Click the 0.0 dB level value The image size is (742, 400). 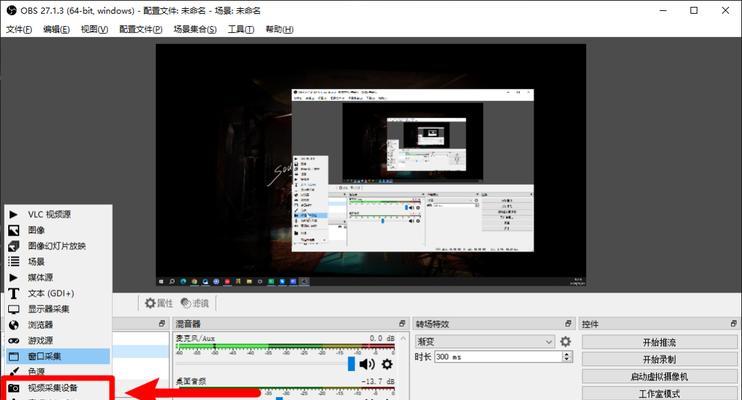click(382, 338)
